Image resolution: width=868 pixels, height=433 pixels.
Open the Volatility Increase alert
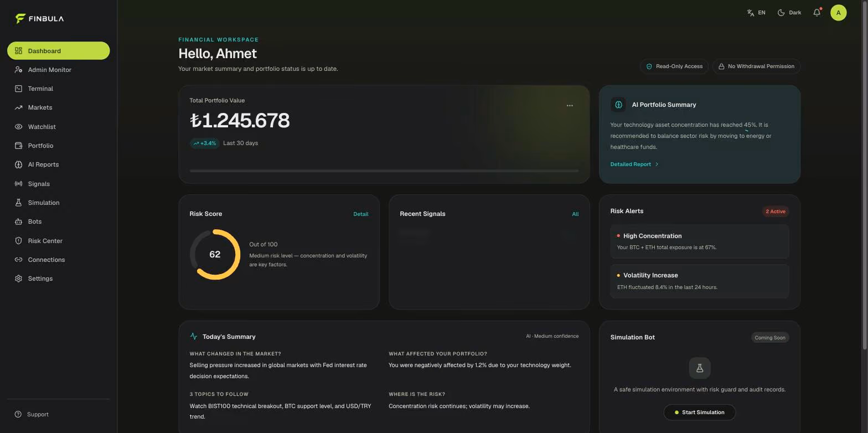coord(700,281)
